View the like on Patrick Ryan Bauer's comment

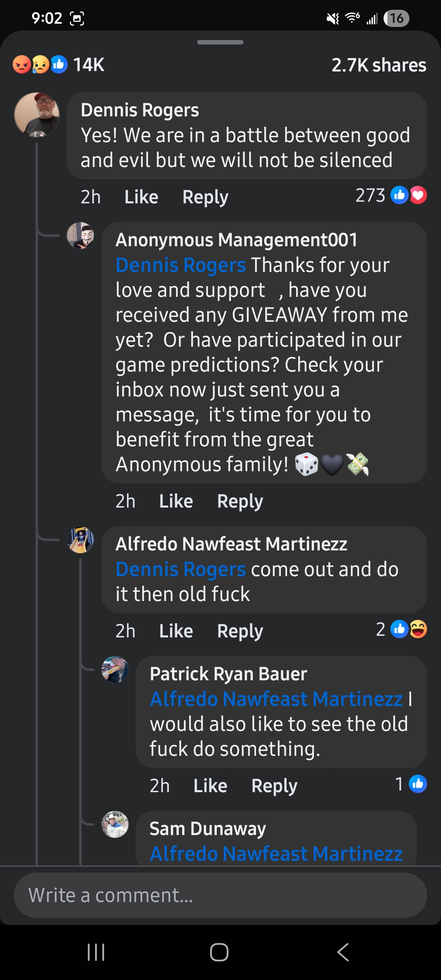pos(411,784)
